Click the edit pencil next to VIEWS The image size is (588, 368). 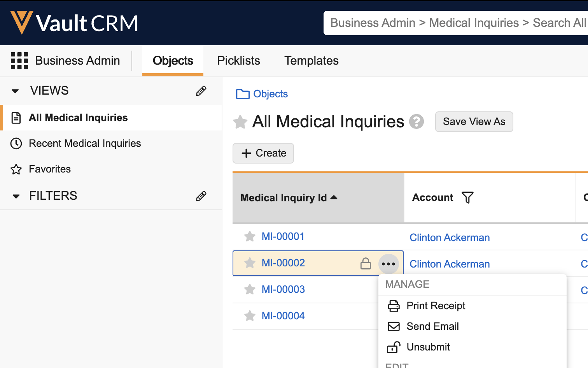201,91
